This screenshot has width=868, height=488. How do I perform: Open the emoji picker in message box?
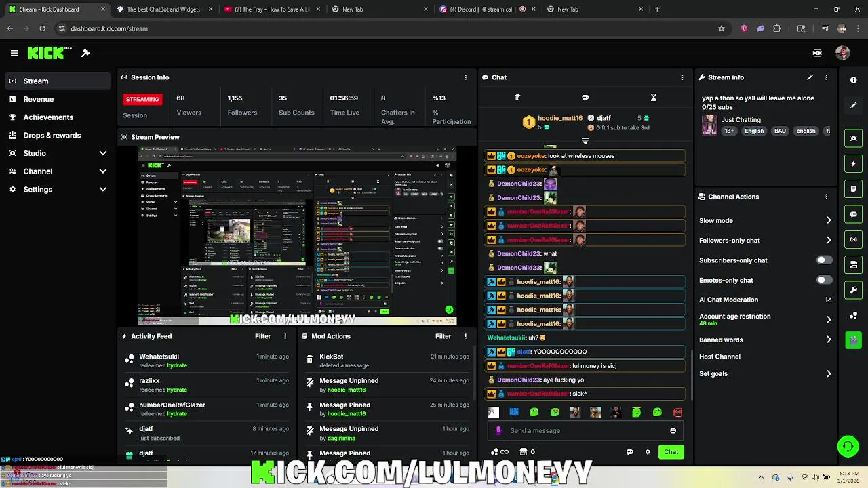coord(673,430)
